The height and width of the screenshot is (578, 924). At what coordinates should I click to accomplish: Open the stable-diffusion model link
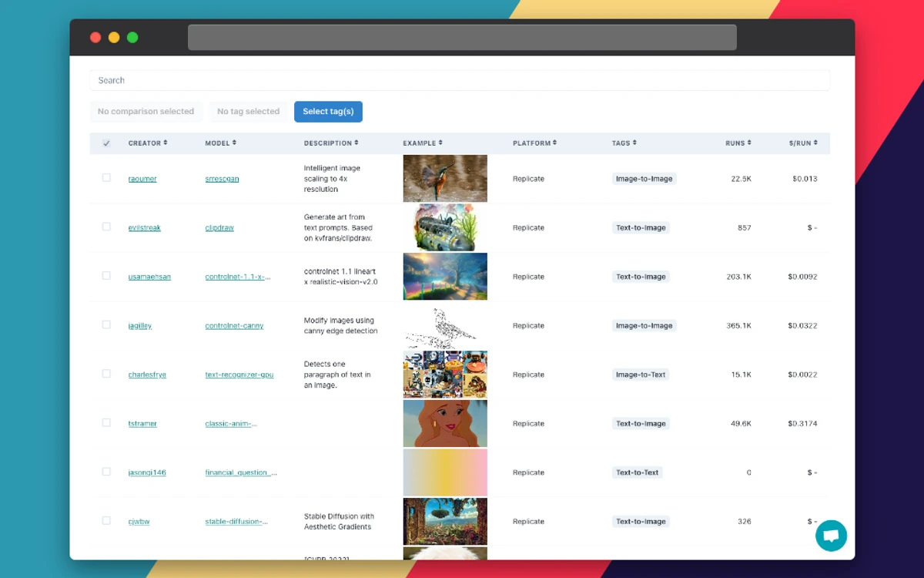point(236,522)
